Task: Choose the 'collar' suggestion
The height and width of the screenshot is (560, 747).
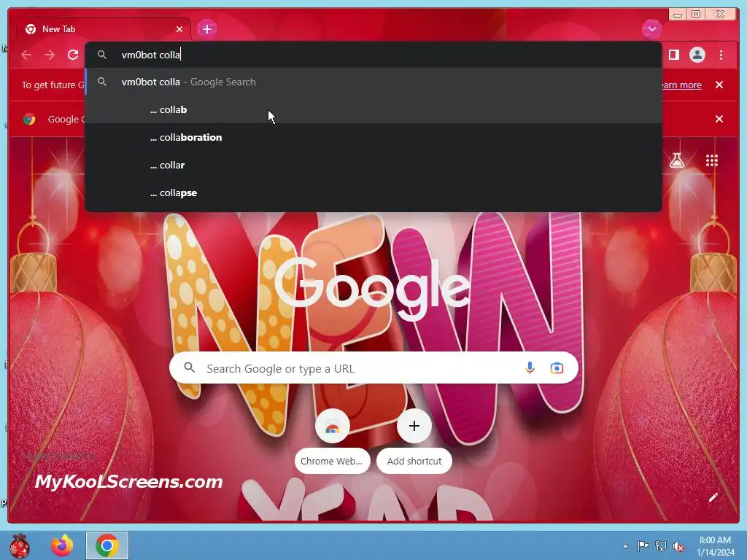Action: 373,166
